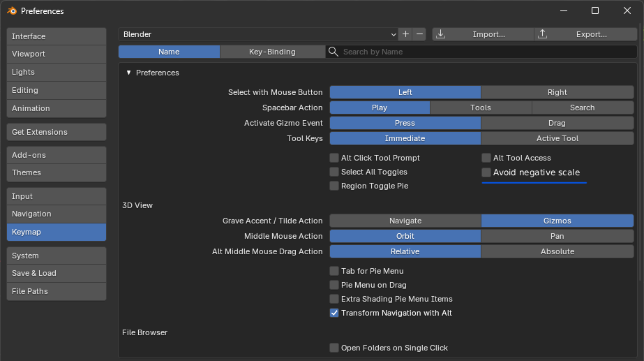
Task: Set Tool Keys to Immediate
Action: pyautogui.click(x=405, y=138)
